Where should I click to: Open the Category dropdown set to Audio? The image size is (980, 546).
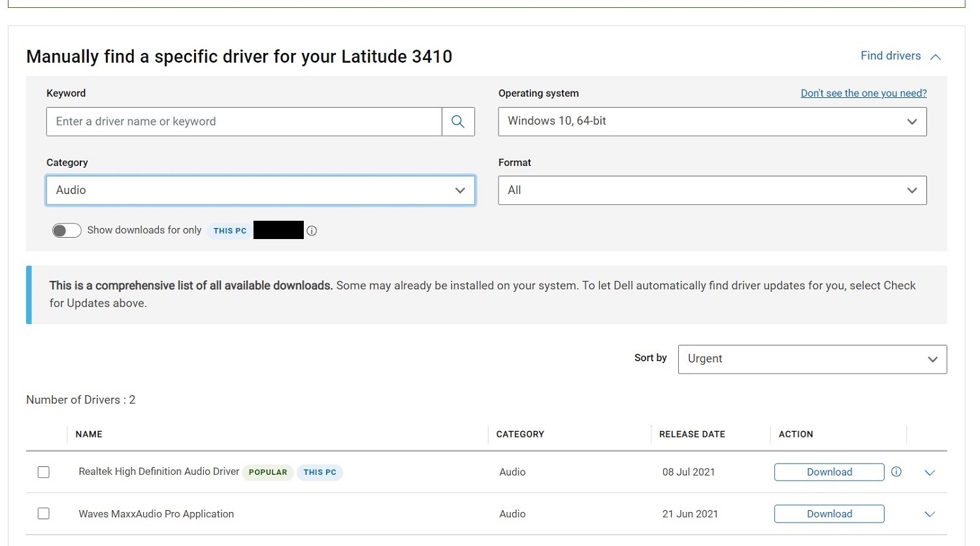261,190
